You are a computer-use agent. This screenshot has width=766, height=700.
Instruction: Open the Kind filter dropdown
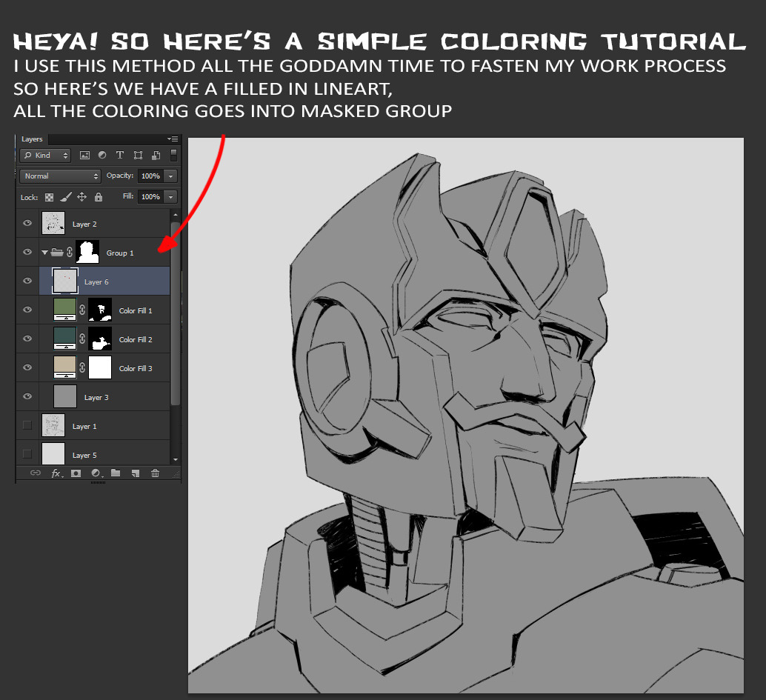(45, 156)
